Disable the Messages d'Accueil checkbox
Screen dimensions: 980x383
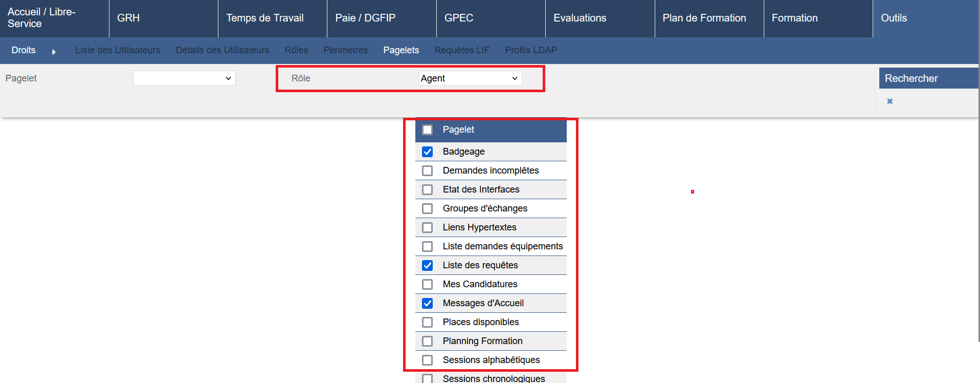tap(428, 304)
